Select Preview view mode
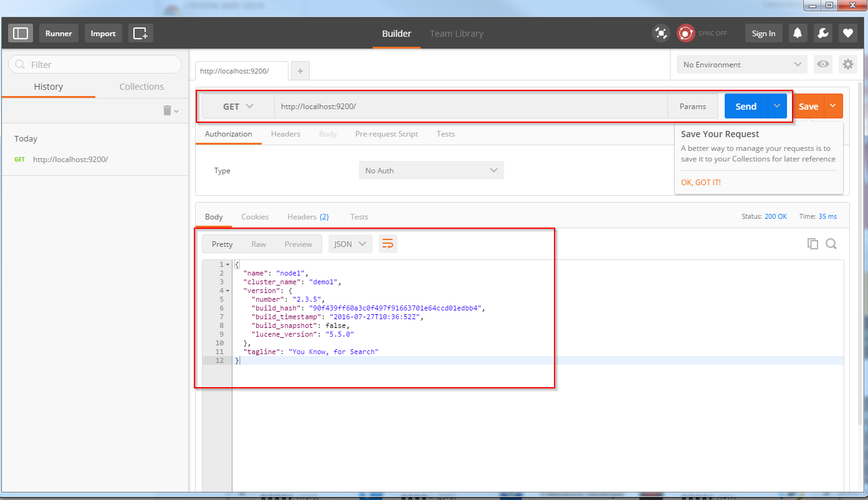 coord(298,244)
